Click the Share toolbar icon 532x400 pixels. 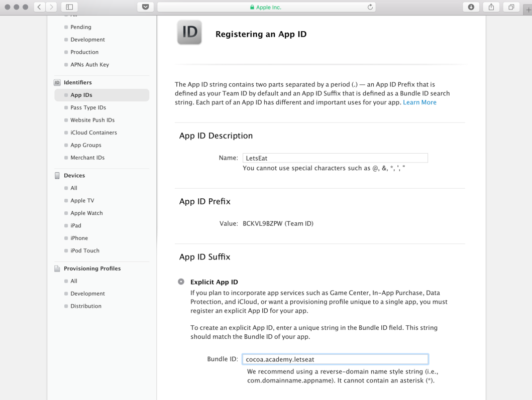[491, 7]
